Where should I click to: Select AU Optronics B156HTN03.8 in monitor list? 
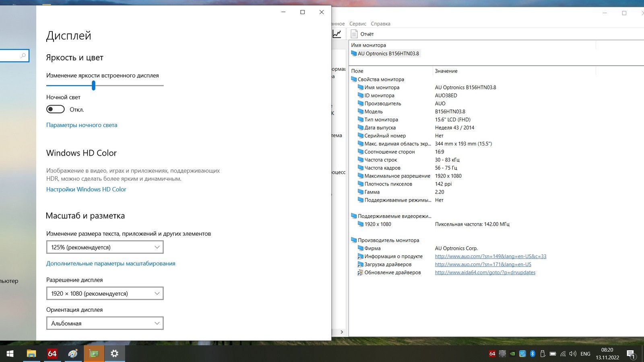coord(385,53)
